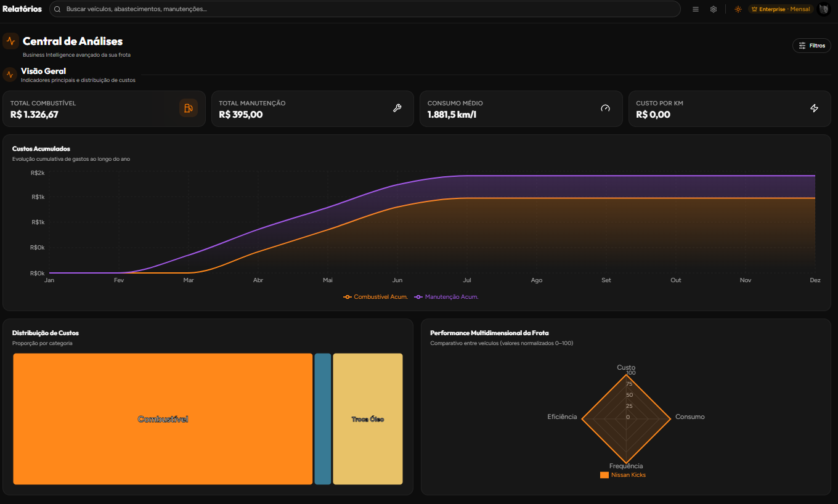838x504 pixels.
Task: Select the orange Combustível treemap block
Action: (163, 419)
